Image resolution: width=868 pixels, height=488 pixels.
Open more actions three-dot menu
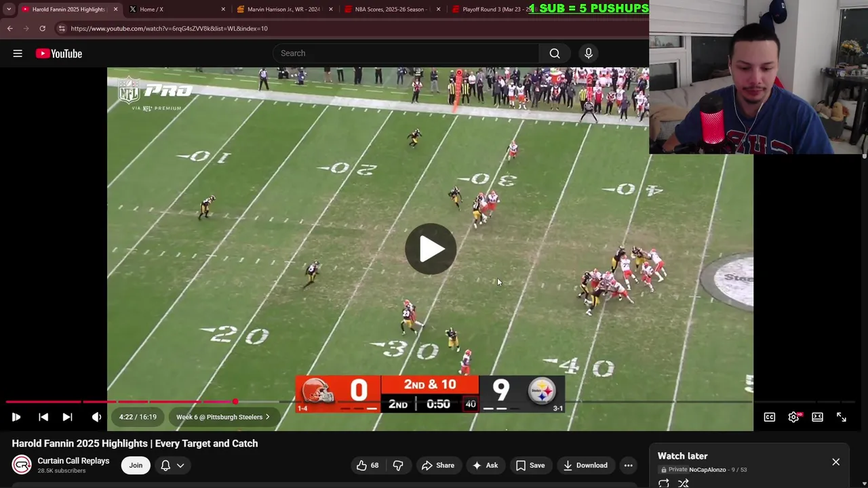[x=629, y=465]
